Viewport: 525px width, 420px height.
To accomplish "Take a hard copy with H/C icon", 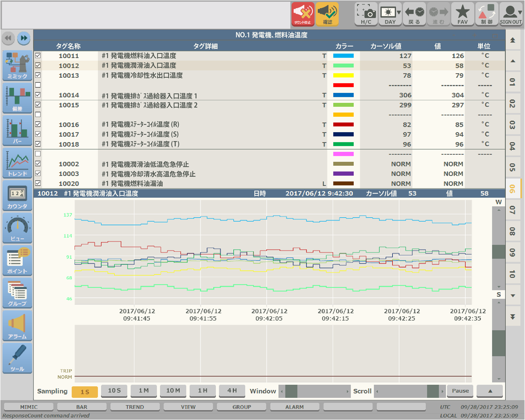I will tap(366, 14).
